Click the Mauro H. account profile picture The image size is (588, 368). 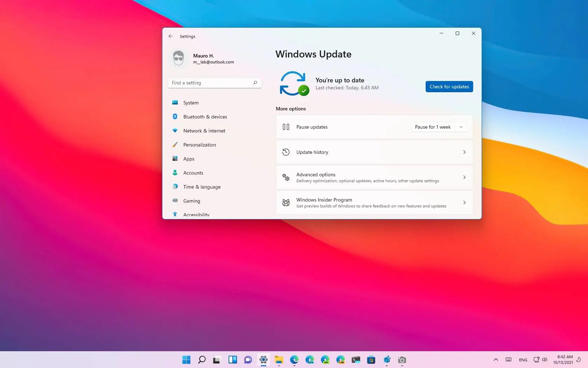point(178,58)
